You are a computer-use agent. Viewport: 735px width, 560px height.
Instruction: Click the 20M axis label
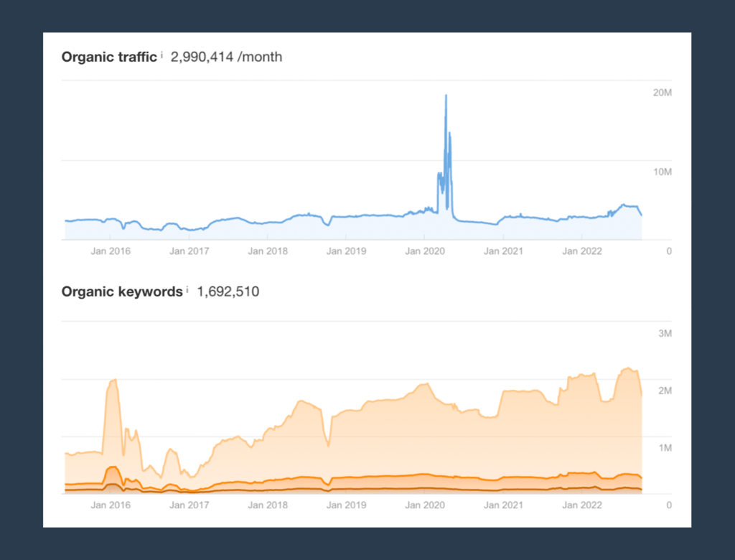pos(663,93)
